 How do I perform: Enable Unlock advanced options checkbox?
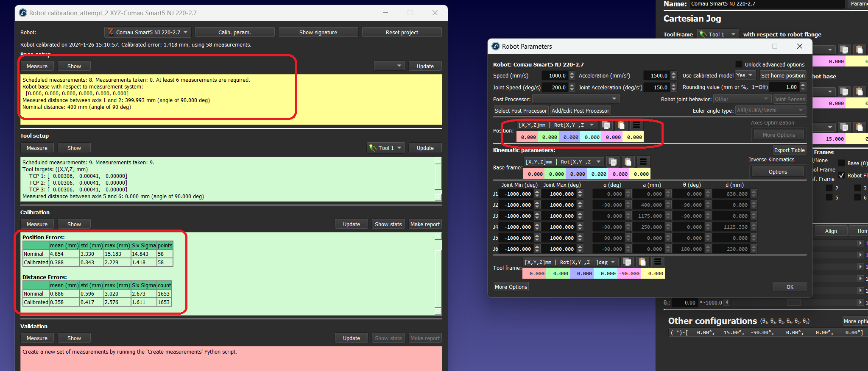[739, 64]
